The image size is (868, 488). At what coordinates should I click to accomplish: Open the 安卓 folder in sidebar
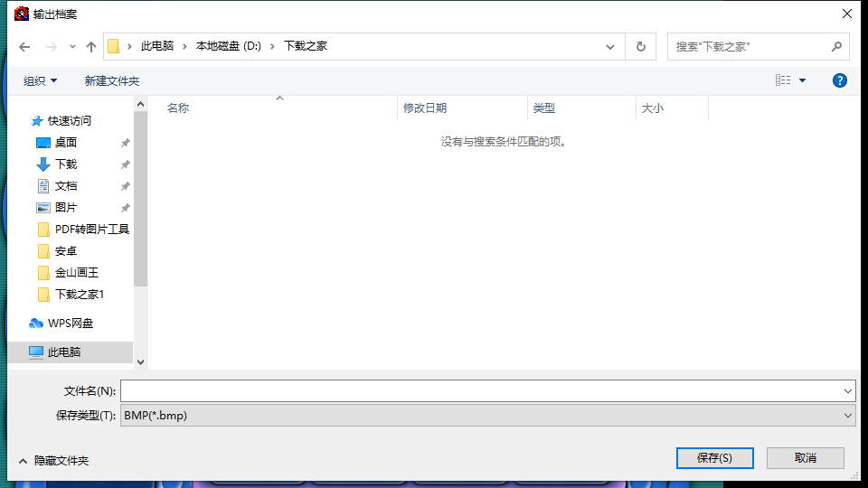66,251
